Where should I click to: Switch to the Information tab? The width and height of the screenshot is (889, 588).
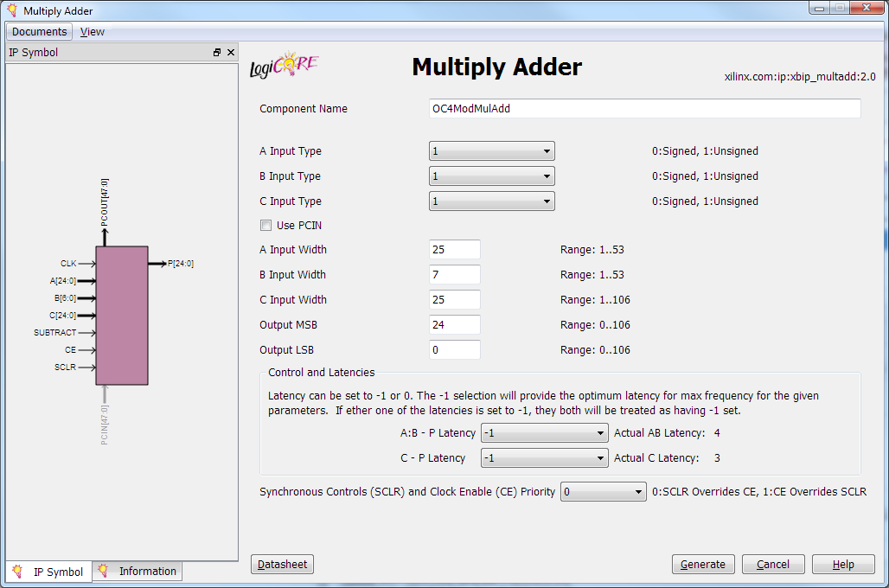138,571
